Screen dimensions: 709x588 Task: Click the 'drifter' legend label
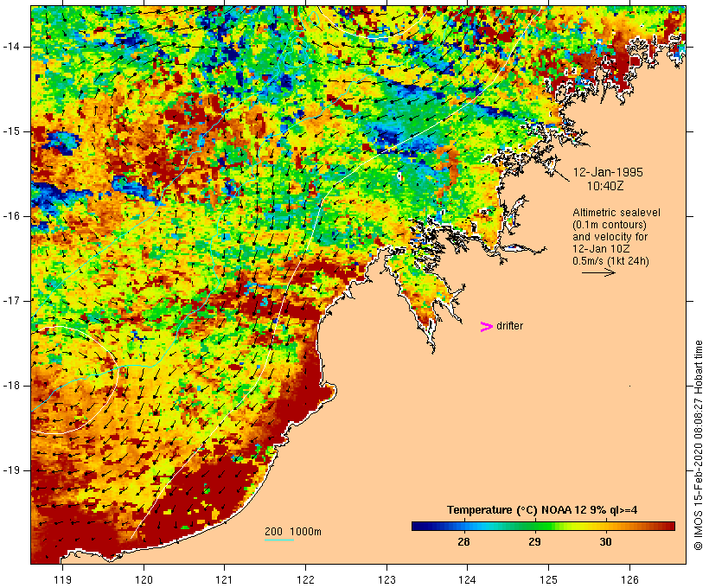pyautogui.click(x=509, y=326)
